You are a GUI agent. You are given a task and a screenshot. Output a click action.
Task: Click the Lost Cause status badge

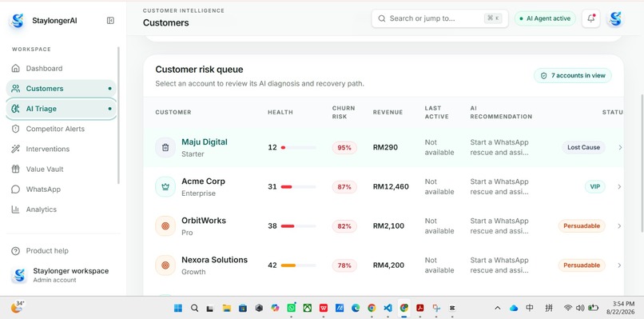coord(583,147)
